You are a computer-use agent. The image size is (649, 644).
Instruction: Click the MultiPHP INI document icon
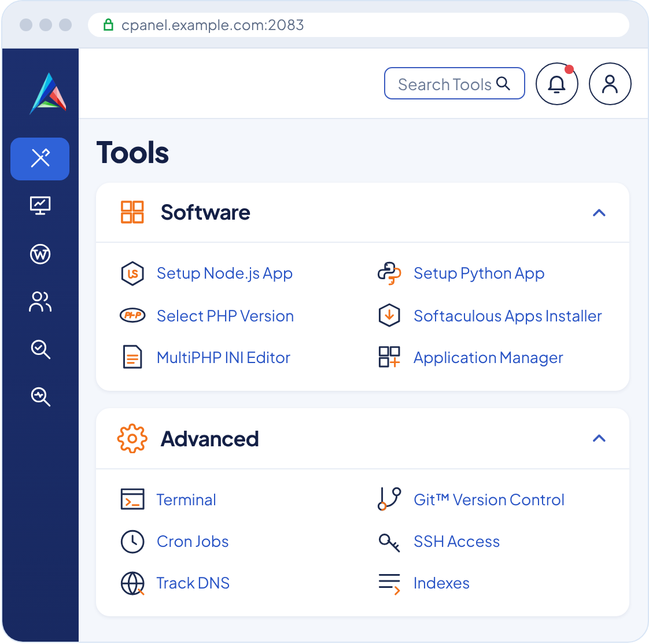coord(132,357)
